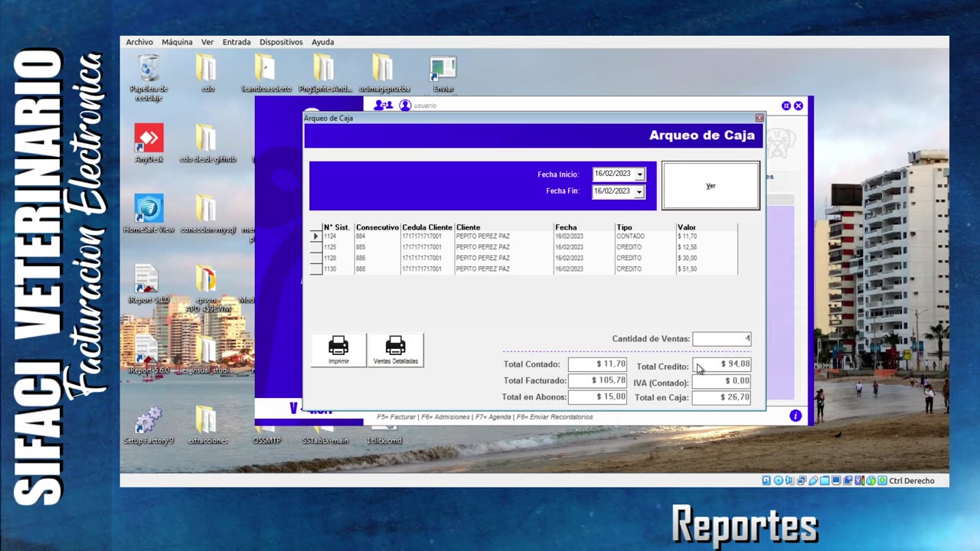Click the VirtualBox hard disk status icon
Viewport: 980px width, 551px height.
(766, 481)
